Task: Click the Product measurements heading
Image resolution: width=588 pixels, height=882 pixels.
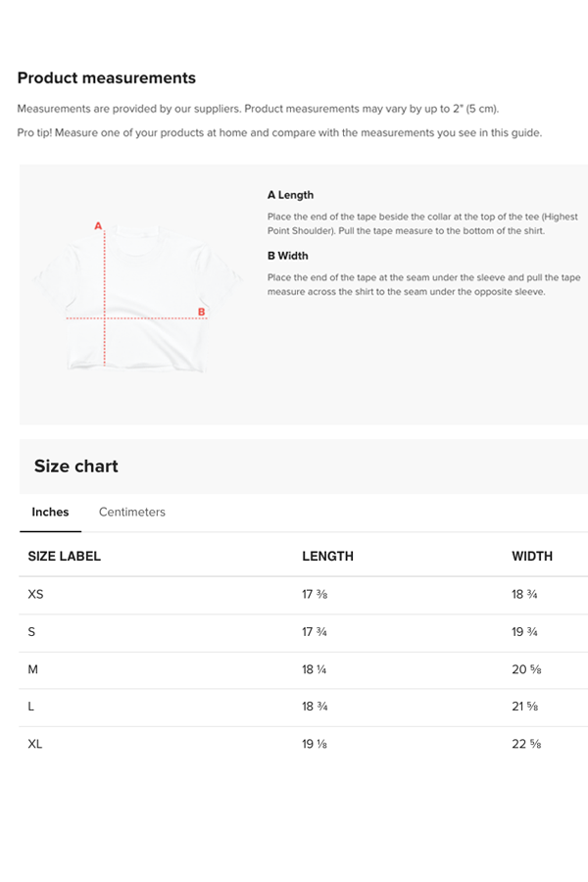Action: click(x=106, y=78)
